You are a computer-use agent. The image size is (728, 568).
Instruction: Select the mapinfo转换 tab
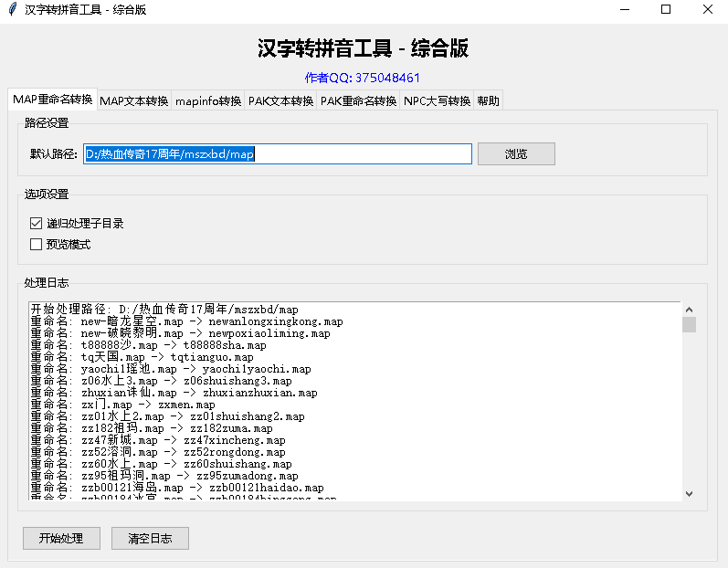tap(208, 101)
